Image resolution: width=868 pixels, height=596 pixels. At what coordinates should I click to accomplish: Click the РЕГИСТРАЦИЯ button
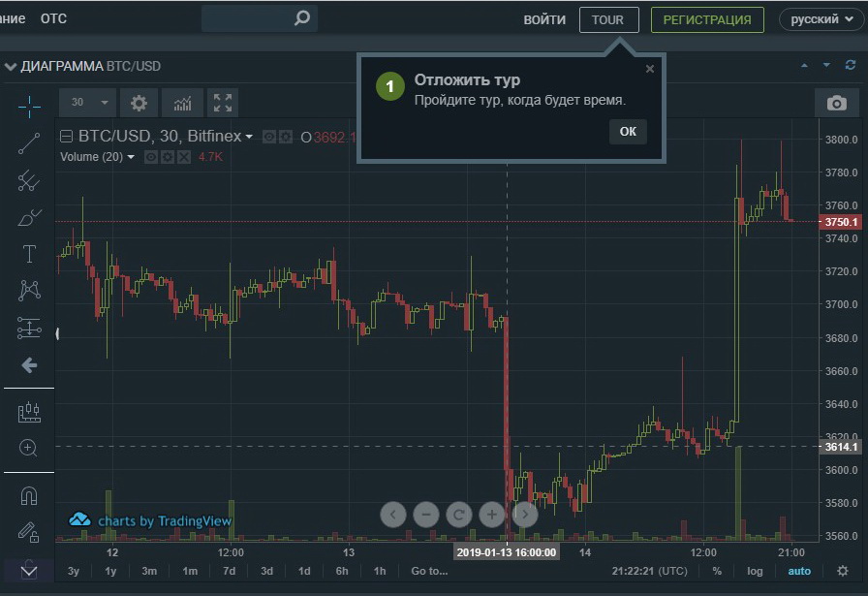tap(707, 20)
